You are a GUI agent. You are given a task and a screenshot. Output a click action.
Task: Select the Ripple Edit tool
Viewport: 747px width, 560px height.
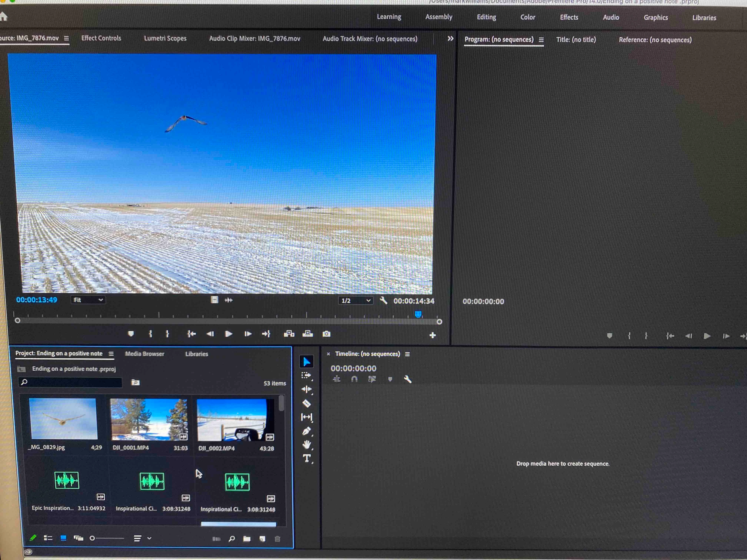pos(306,389)
